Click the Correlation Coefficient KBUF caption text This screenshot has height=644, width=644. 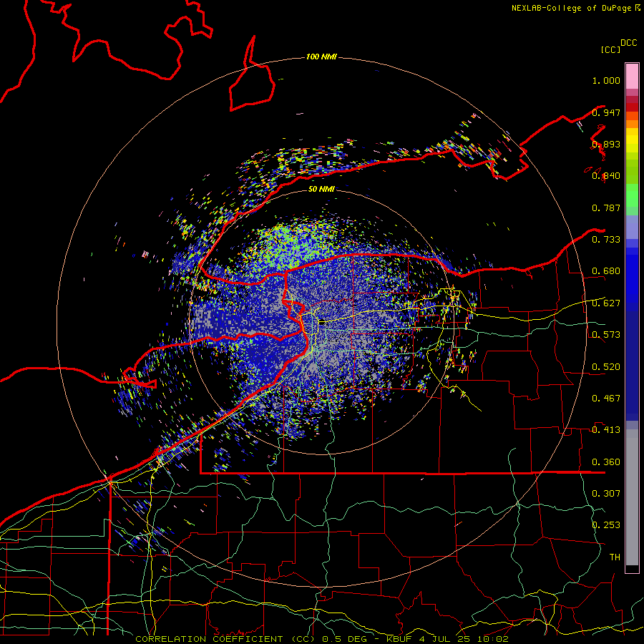point(322,639)
